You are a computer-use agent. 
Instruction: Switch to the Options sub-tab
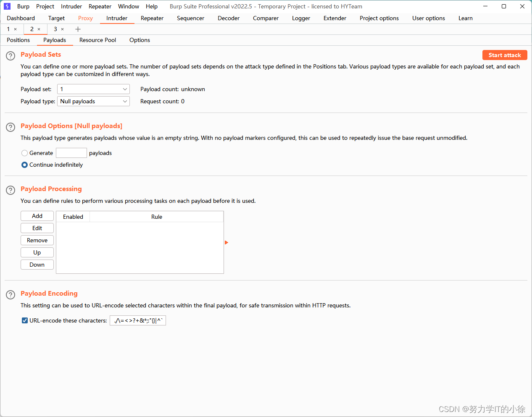point(140,40)
